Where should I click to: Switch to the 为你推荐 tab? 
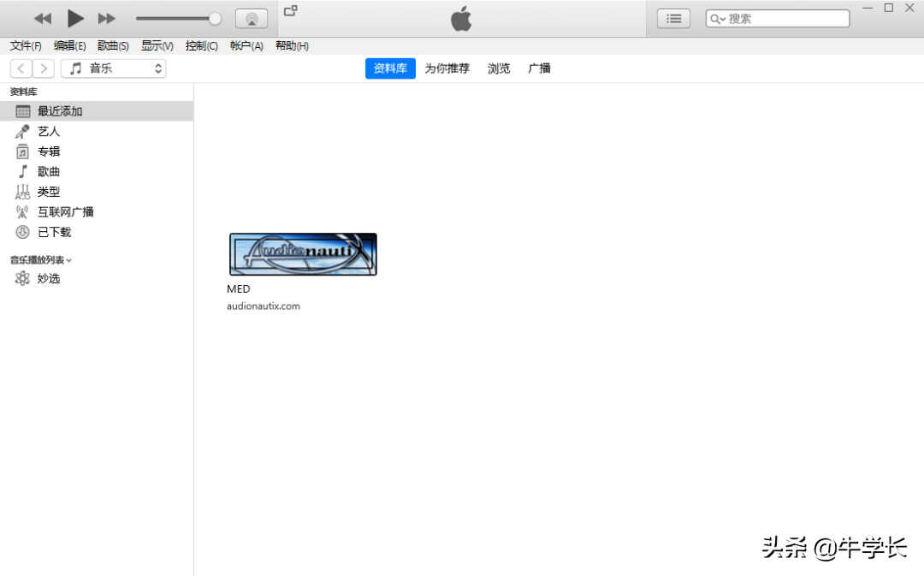pos(447,68)
